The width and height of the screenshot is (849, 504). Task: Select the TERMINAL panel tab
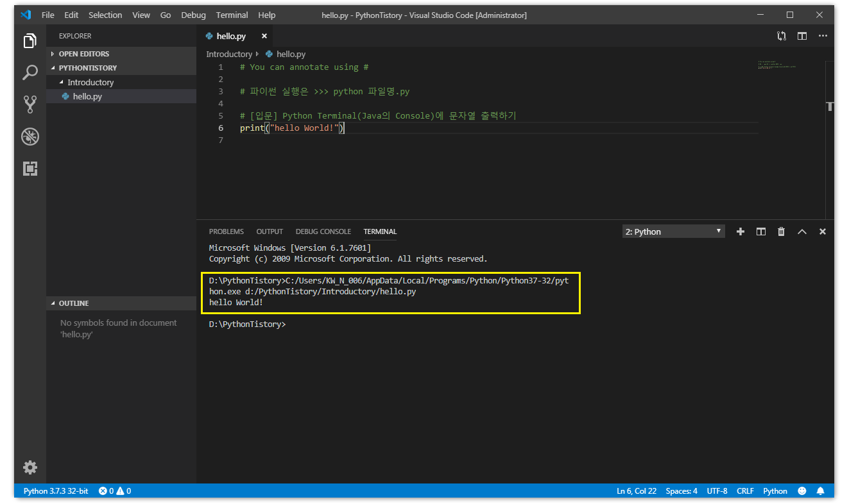380,231
